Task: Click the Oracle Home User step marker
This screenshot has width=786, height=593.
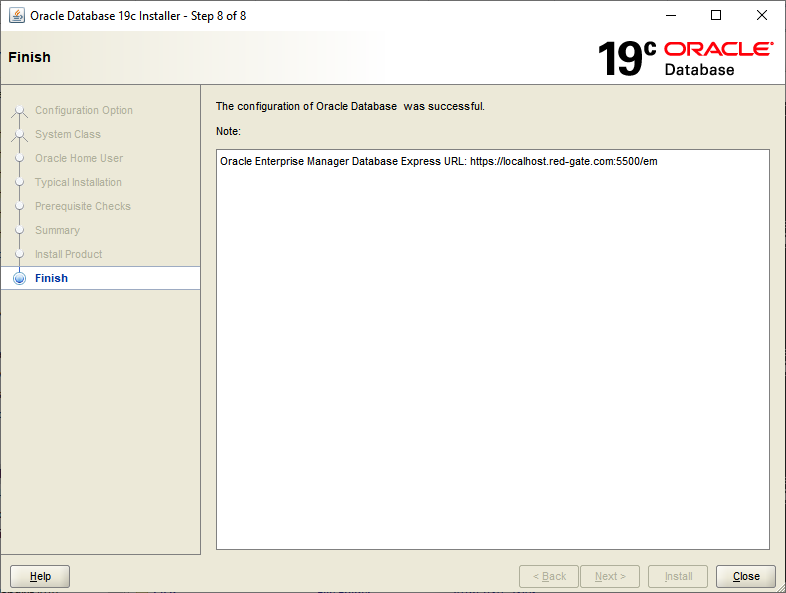Action: [x=20, y=158]
